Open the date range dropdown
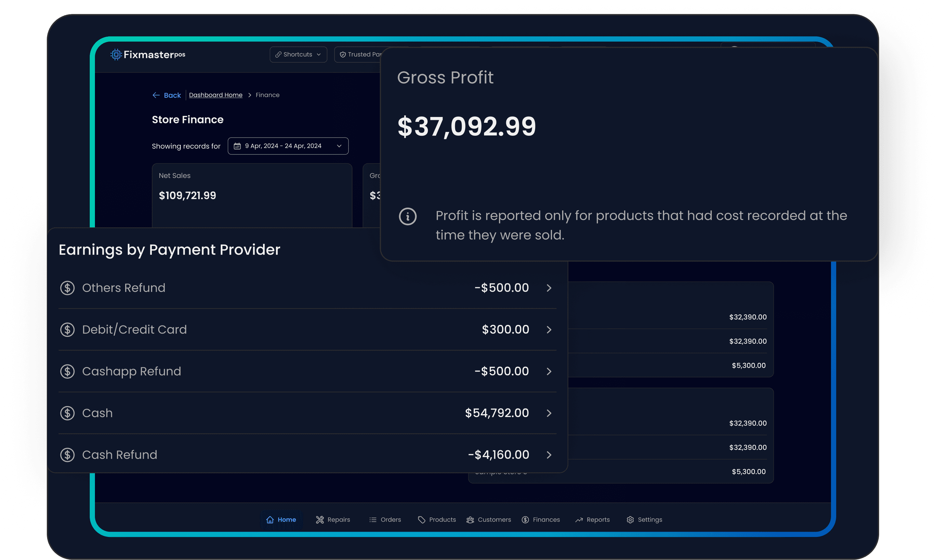The image size is (936, 560). (288, 146)
